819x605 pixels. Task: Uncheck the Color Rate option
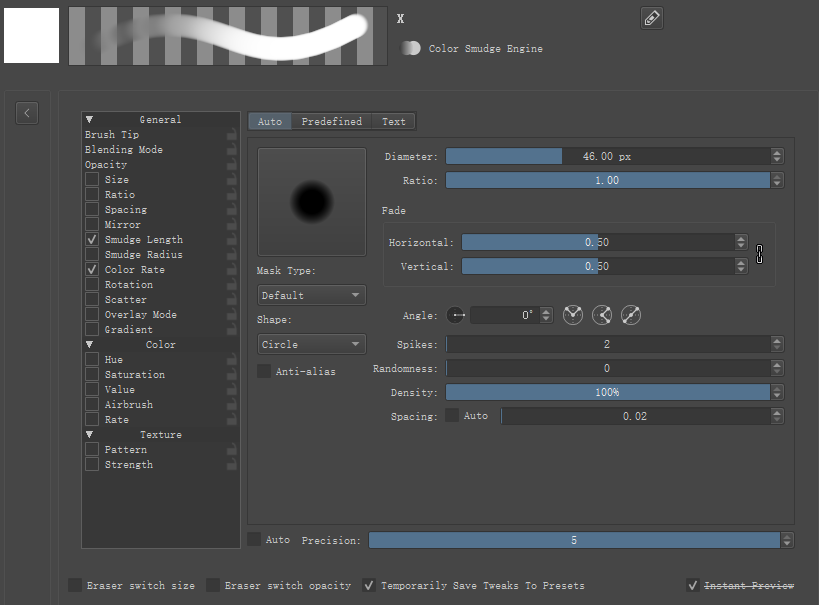pos(92,270)
